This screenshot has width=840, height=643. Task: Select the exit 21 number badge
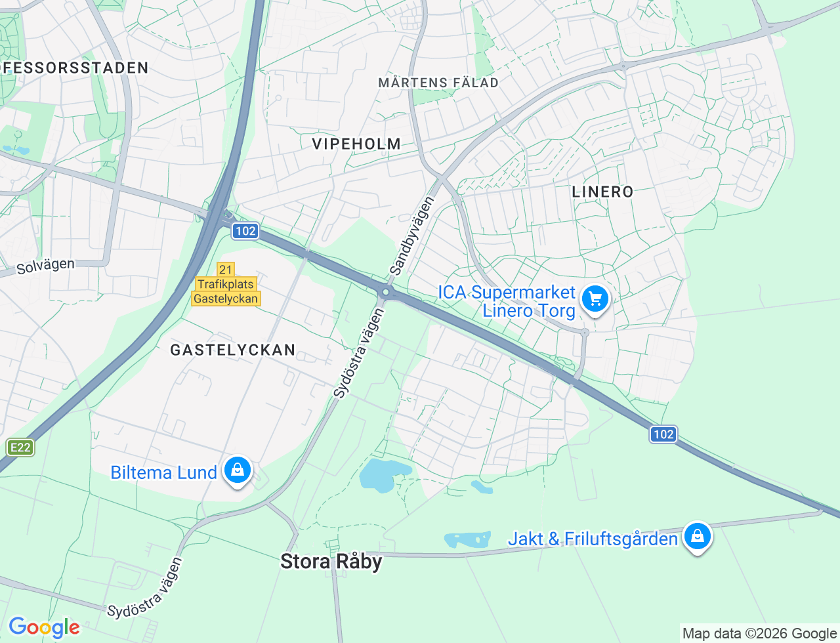click(x=226, y=270)
